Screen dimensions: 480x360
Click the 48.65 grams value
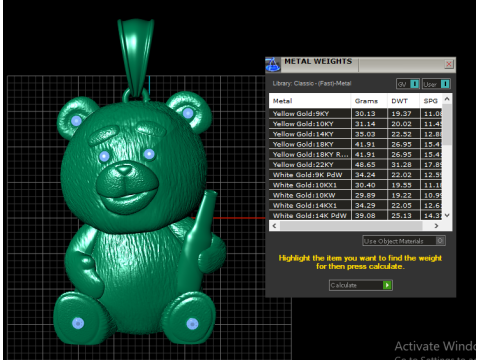(365, 165)
